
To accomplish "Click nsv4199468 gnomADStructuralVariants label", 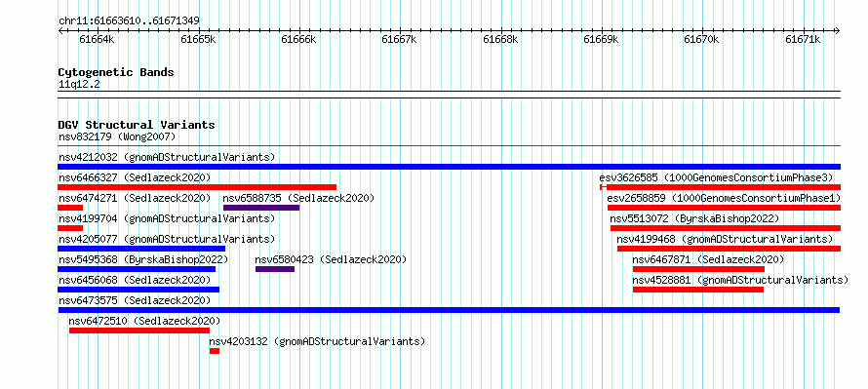I will (x=726, y=239).
